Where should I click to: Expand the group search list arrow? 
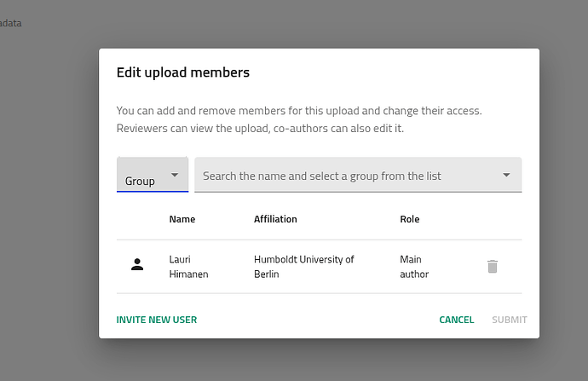point(506,176)
